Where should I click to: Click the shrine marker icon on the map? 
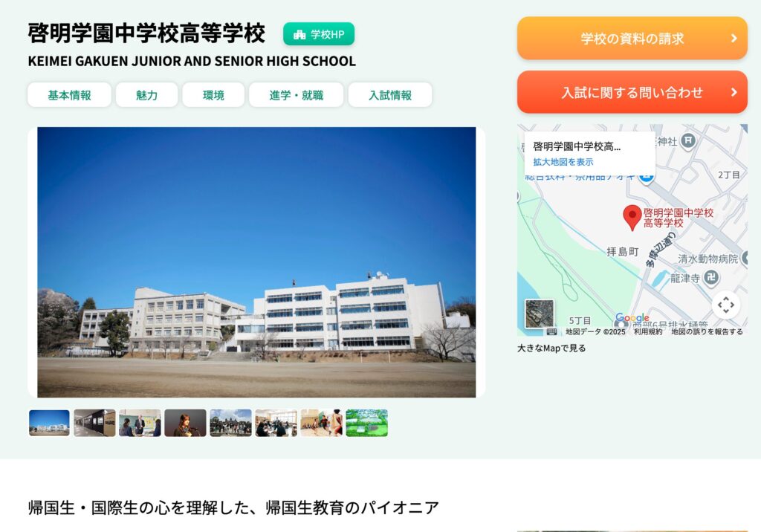[688, 140]
